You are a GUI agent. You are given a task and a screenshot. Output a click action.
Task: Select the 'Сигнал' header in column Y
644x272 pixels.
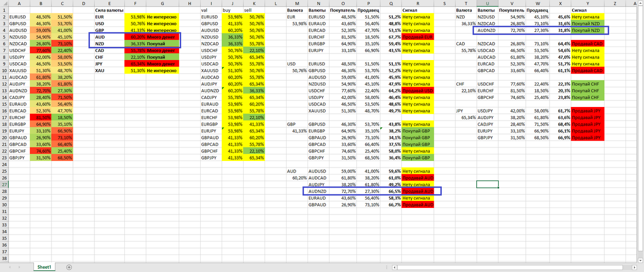[587, 10]
